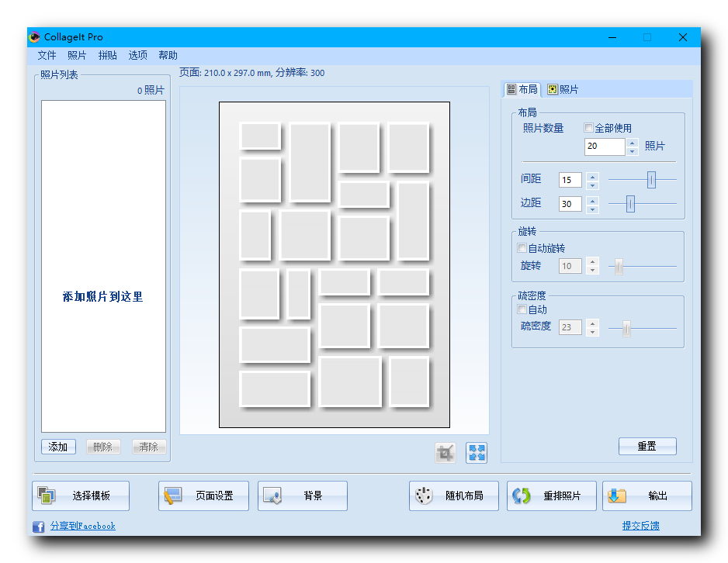Click the page setup pencil icon
Screen dimensions: 728x563
[173, 496]
